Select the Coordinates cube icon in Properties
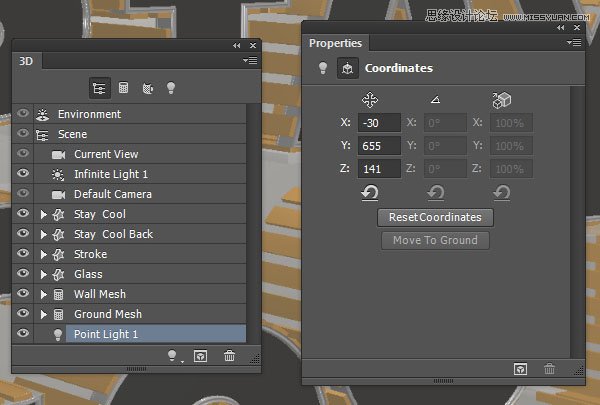Viewport: 600px width, 405px height. (347, 68)
